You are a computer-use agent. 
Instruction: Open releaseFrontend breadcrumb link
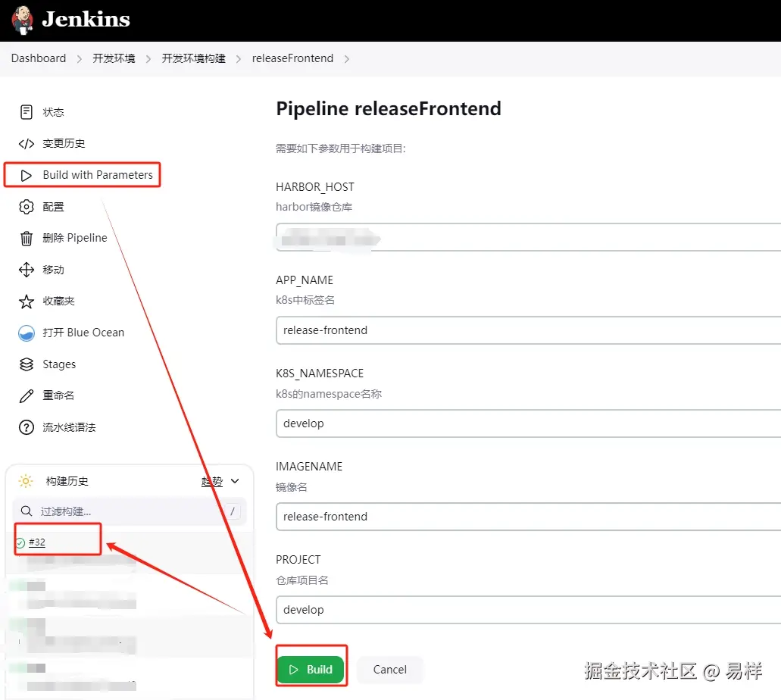point(292,58)
